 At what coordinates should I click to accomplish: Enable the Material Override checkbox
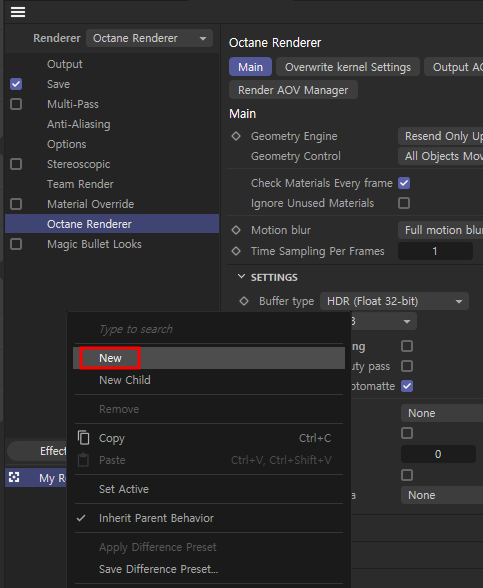point(16,204)
